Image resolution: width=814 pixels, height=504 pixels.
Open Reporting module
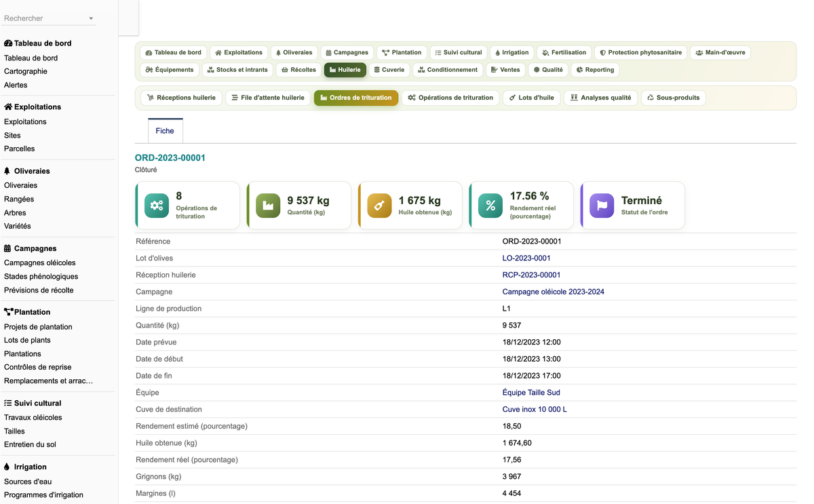tap(595, 69)
